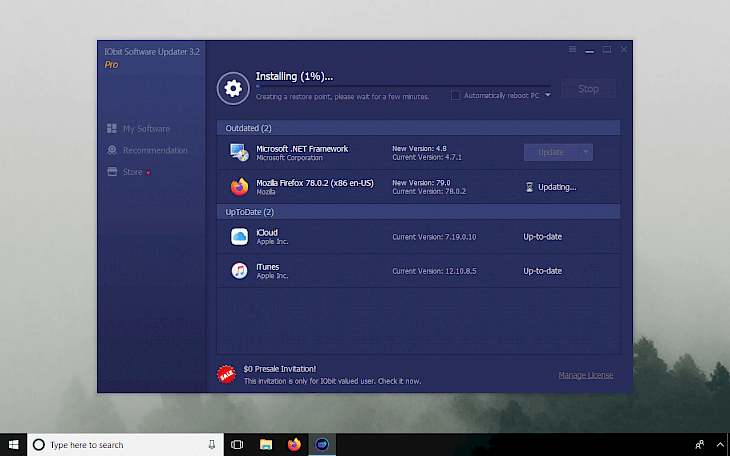Screen dimensions: 730x456
Task: Click the hourglass icon next to Updating
Action: (x=529, y=187)
